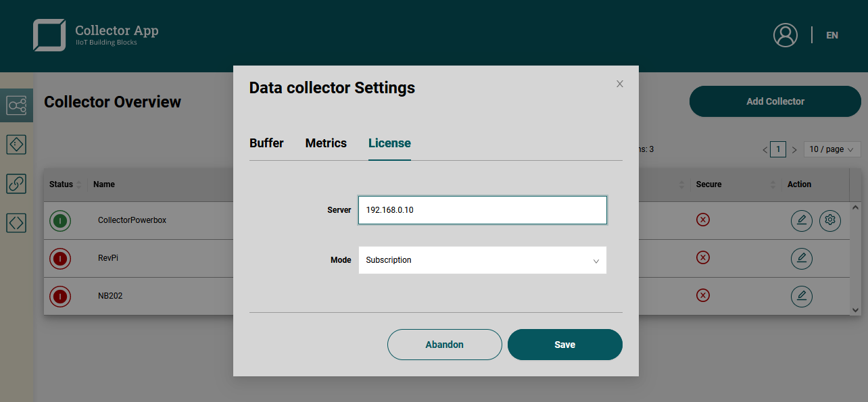Click the edit pencil icon for NB202
The width and height of the screenshot is (868, 402).
802,296
